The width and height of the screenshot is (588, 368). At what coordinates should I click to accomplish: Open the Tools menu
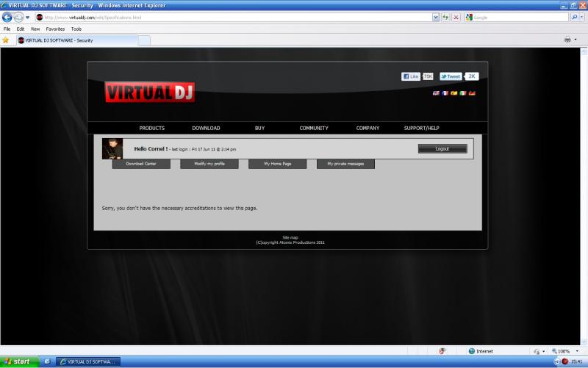click(76, 29)
